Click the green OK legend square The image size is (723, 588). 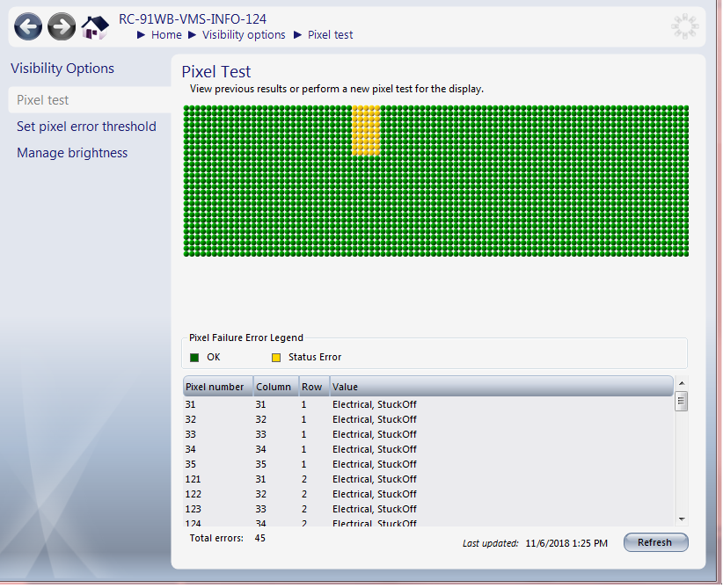(x=194, y=358)
